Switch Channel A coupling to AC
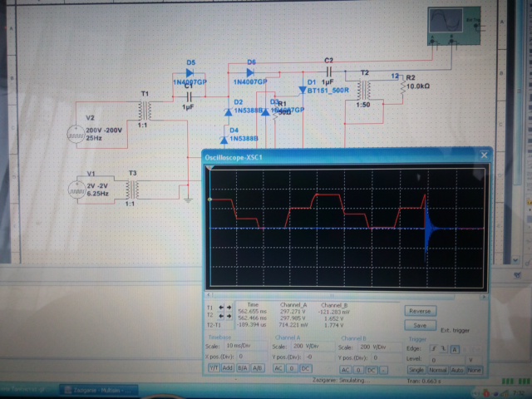532x399 pixels. (x=278, y=368)
